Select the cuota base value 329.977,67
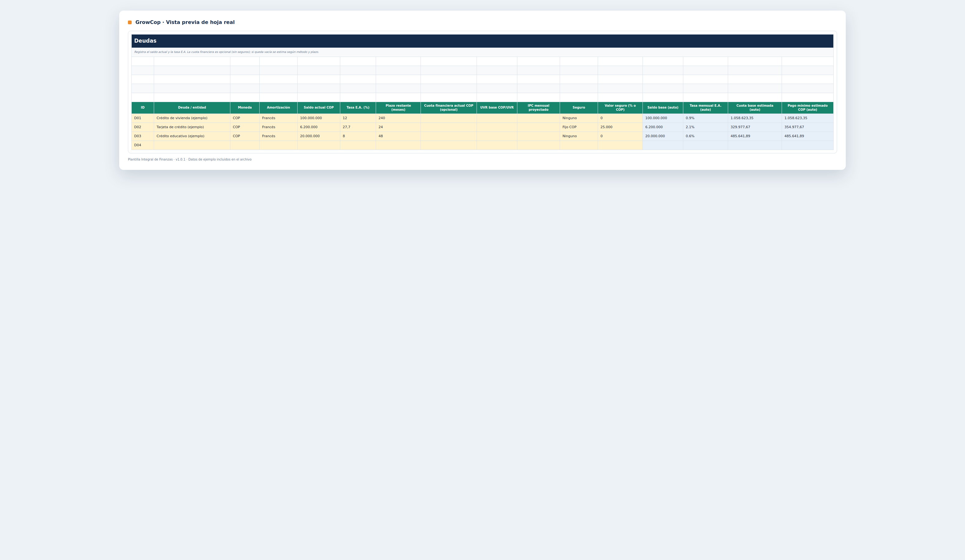The image size is (965, 560). pos(755,127)
